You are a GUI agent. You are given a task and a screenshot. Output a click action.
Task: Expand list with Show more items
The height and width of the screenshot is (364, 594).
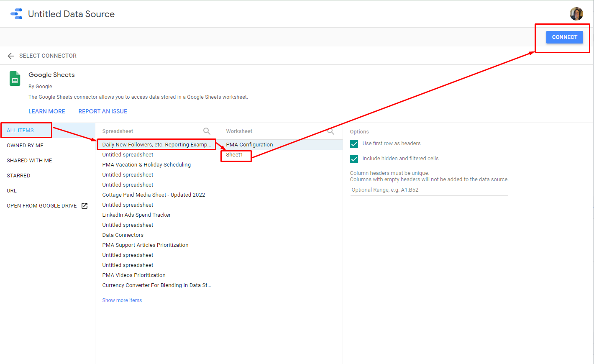point(122,300)
